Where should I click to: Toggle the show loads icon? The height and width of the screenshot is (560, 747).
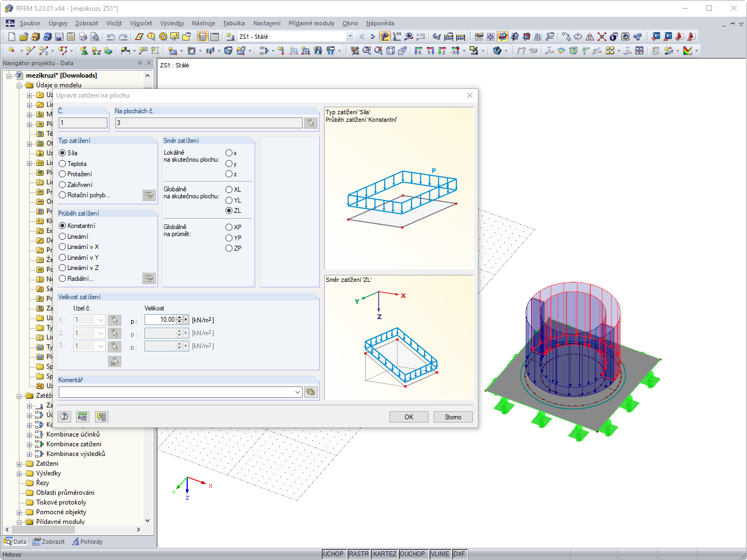coord(385,37)
